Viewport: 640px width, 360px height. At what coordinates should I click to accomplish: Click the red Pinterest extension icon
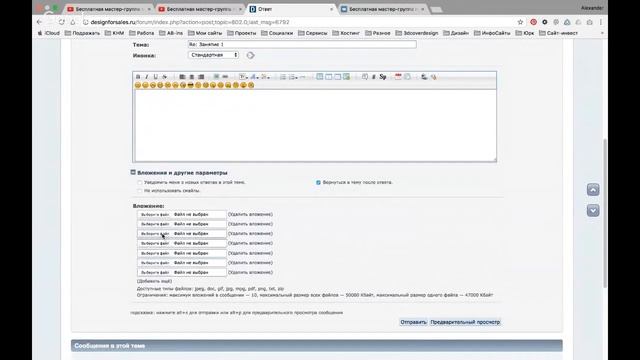click(x=533, y=22)
